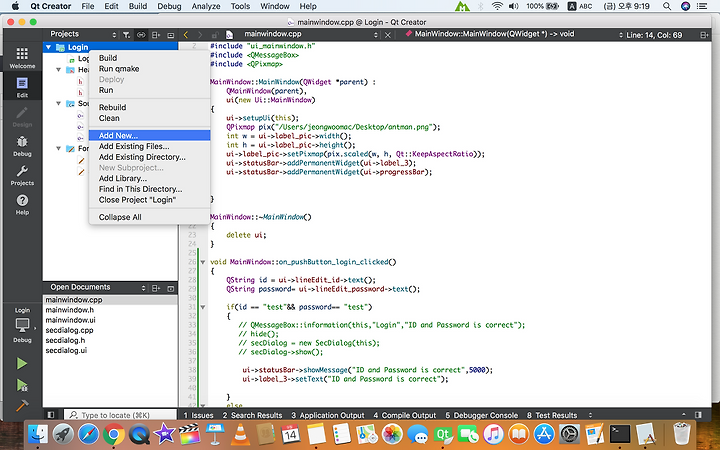Choose Close Project "Login"
The image size is (720, 450).
(x=150, y=200)
